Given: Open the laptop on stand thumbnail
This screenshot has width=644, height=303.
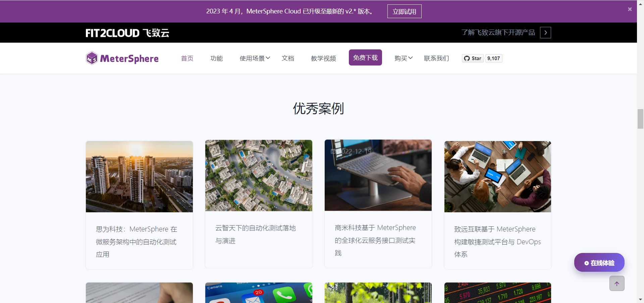Looking at the screenshot, I should pos(378,175).
